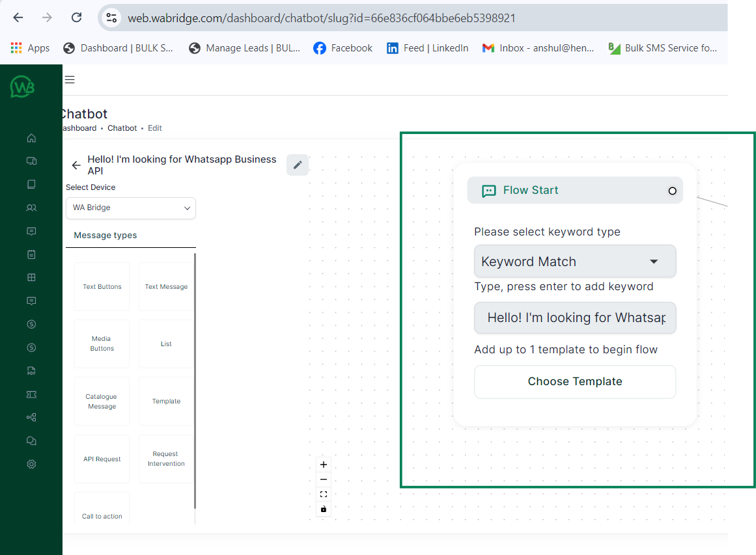Click the fit view canvas control

(x=324, y=494)
